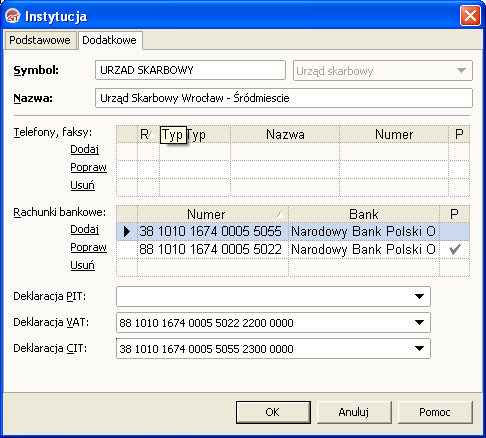
Task: Click Usuń link under Telefony, faksy
Action: pyautogui.click(x=82, y=185)
